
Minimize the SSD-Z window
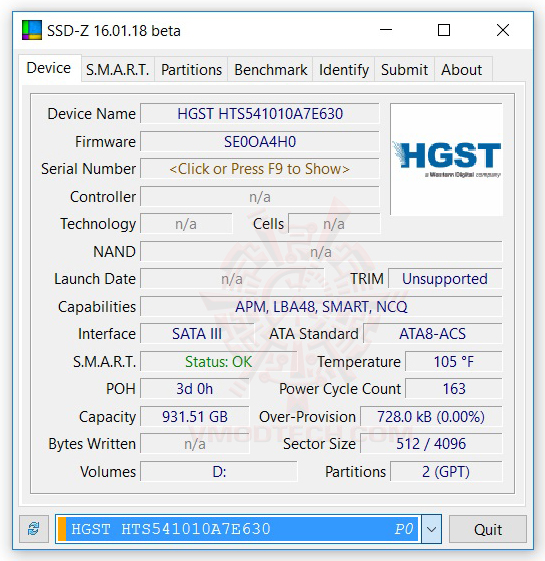[386, 30]
